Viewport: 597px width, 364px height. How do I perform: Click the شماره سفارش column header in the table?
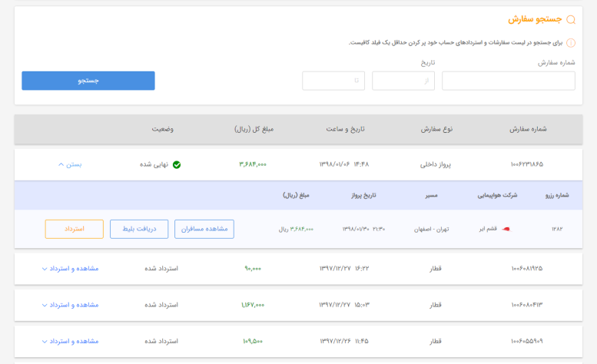[528, 129]
